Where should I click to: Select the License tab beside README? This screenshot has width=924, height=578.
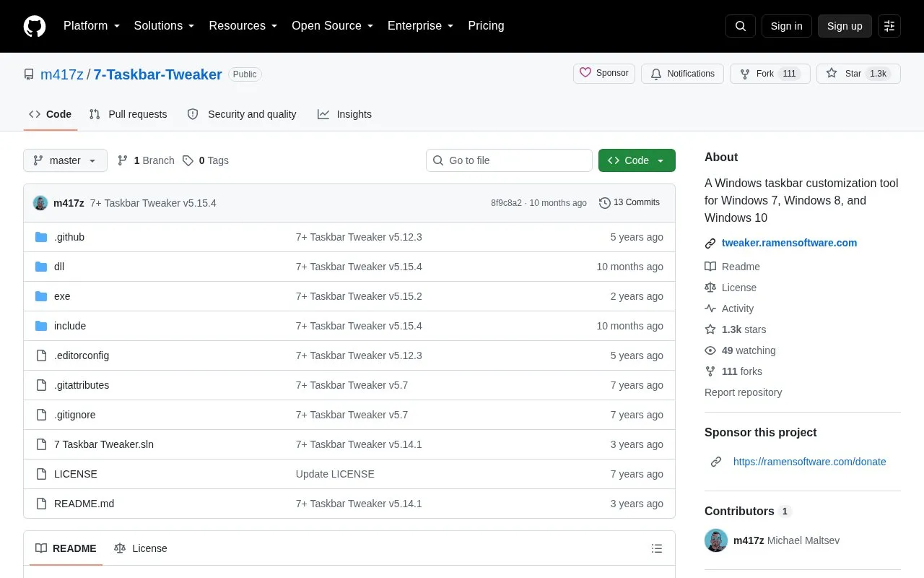tap(141, 548)
